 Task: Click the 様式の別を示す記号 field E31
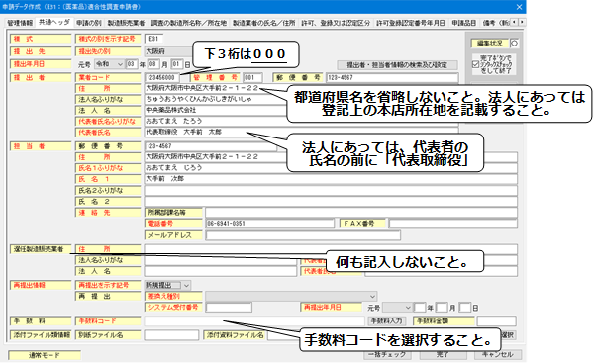coord(153,39)
